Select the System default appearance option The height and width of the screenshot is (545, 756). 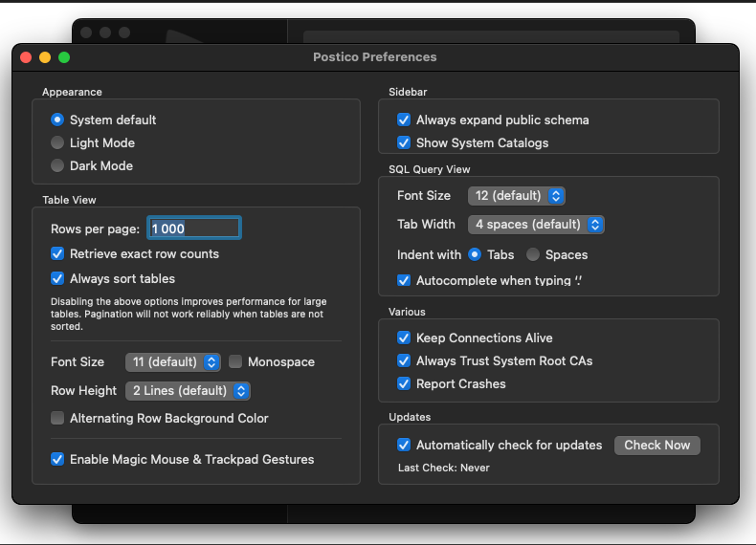coord(58,120)
